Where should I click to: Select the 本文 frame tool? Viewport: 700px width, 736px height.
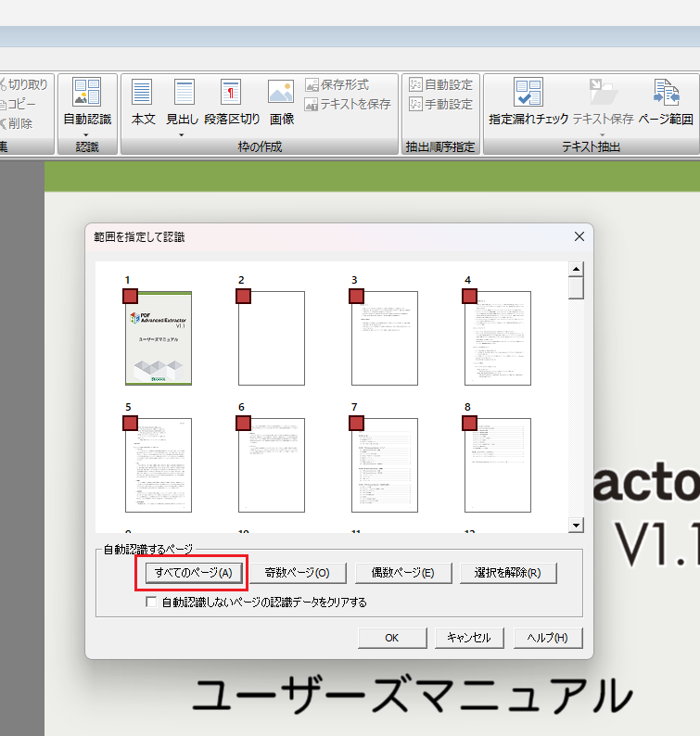tap(143, 93)
